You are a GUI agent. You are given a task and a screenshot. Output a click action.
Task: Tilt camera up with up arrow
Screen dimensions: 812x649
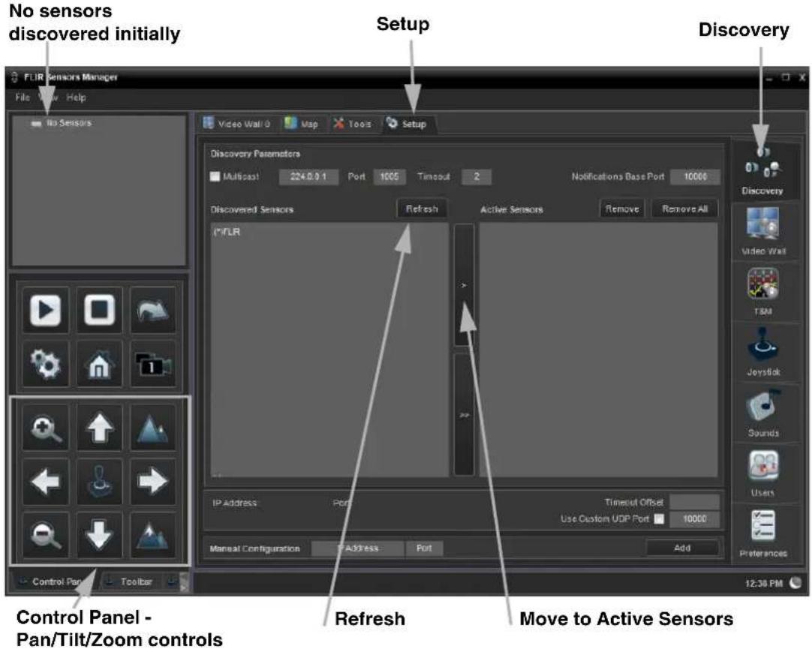[x=99, y=428]
